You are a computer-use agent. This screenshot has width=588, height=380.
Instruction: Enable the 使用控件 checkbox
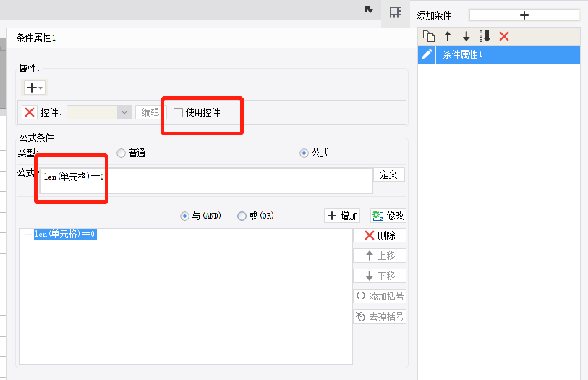pyautogui.click(x=178, y=112)
